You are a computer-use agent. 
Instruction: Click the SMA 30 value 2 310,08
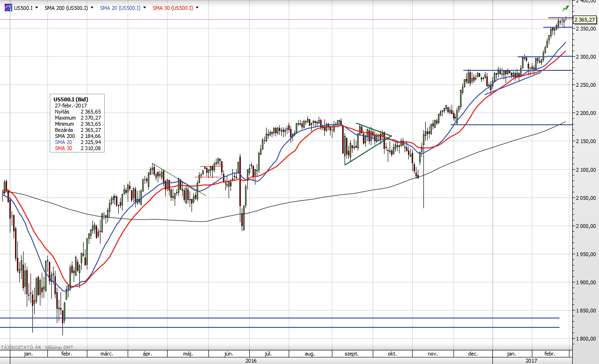91,148
